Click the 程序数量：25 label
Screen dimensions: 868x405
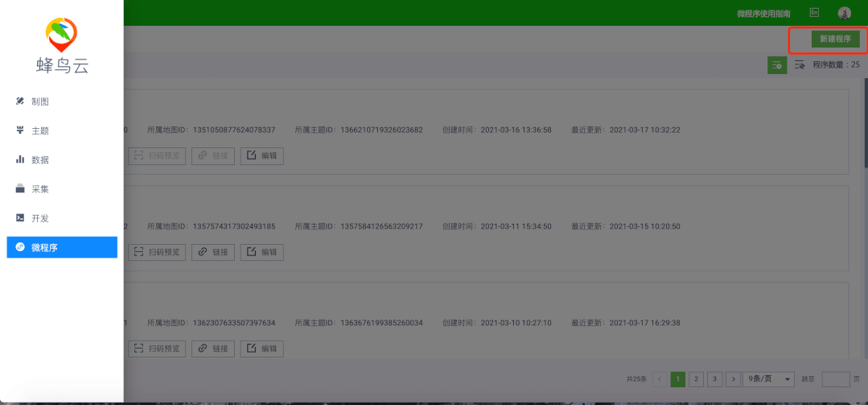pyautogui.click(x=836, y=65)
